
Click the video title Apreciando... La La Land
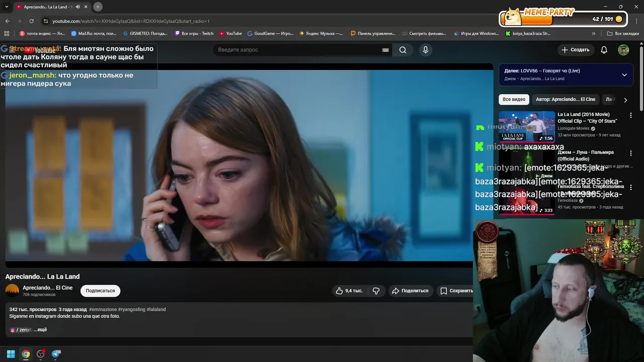[42, 277]
